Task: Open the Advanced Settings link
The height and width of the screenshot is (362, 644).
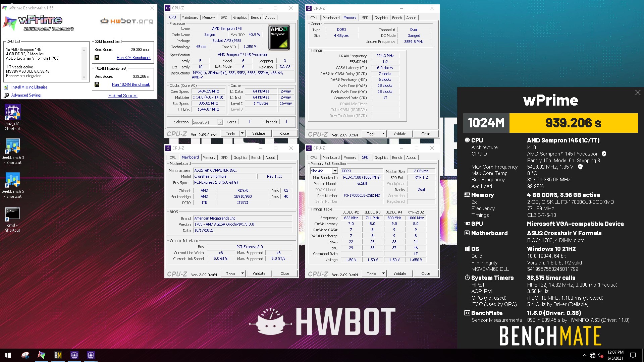Action: (26, 95)
